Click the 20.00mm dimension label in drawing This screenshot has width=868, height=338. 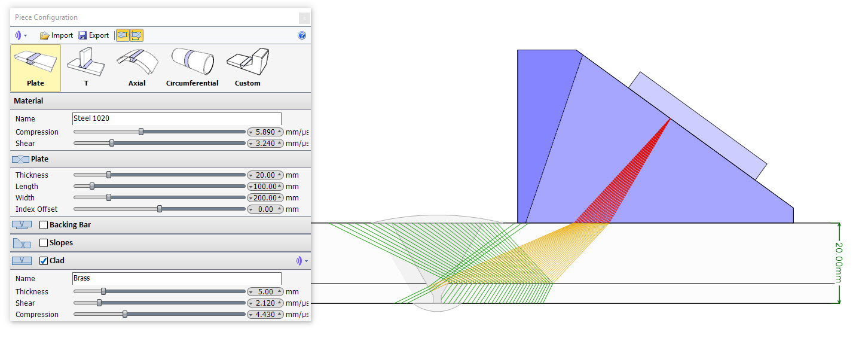838,263
